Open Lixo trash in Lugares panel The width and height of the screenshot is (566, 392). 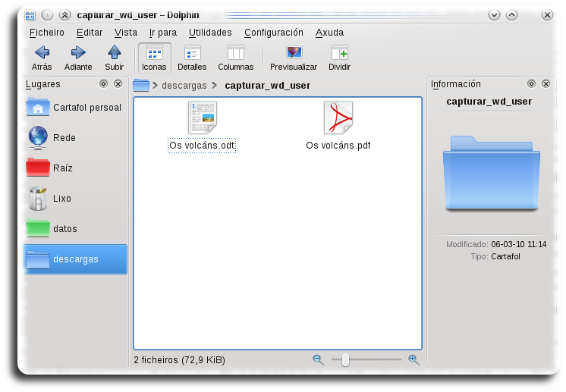click(x=38, y=199)
